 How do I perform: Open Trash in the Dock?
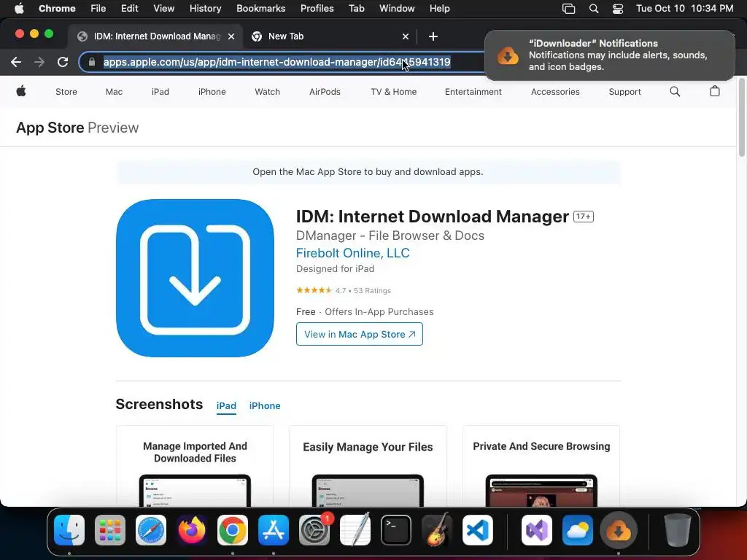[678, 530]
